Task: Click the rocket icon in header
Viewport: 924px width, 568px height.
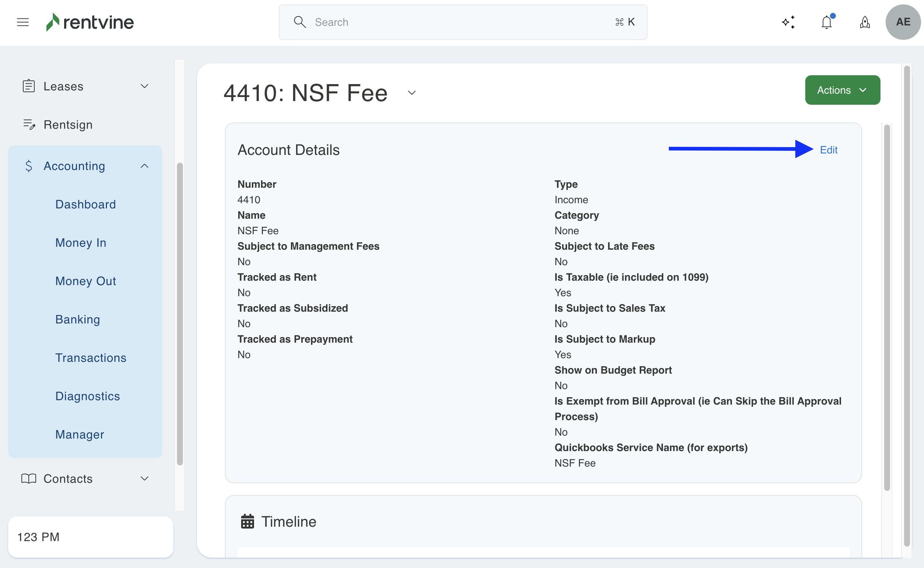Action: pos(865,22)
